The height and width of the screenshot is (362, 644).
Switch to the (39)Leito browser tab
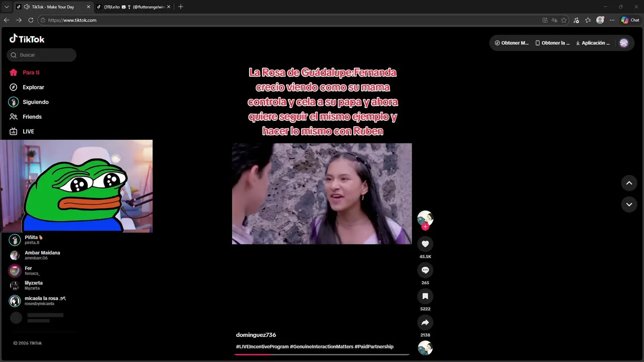(x=134, y=7)
